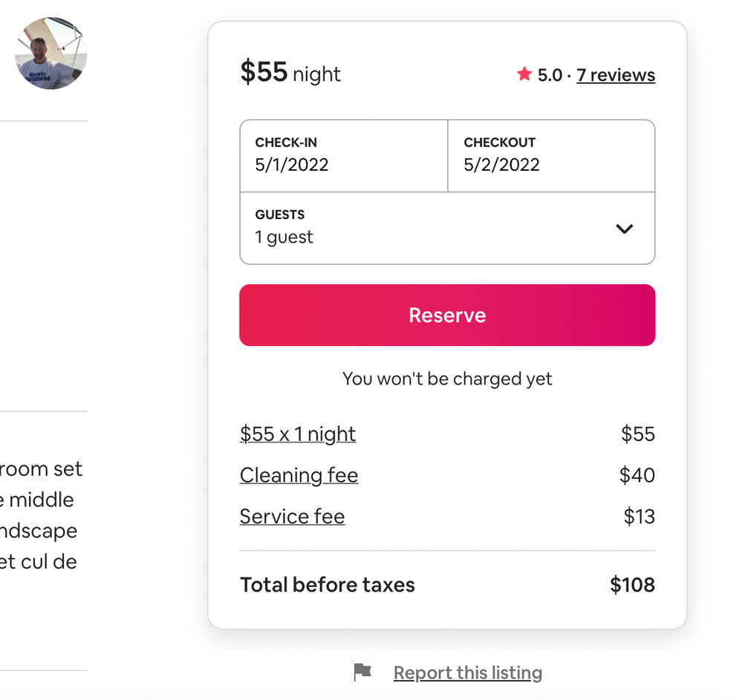Open Cleaning fee details link

pyautogui.click(x=299, y=475)
